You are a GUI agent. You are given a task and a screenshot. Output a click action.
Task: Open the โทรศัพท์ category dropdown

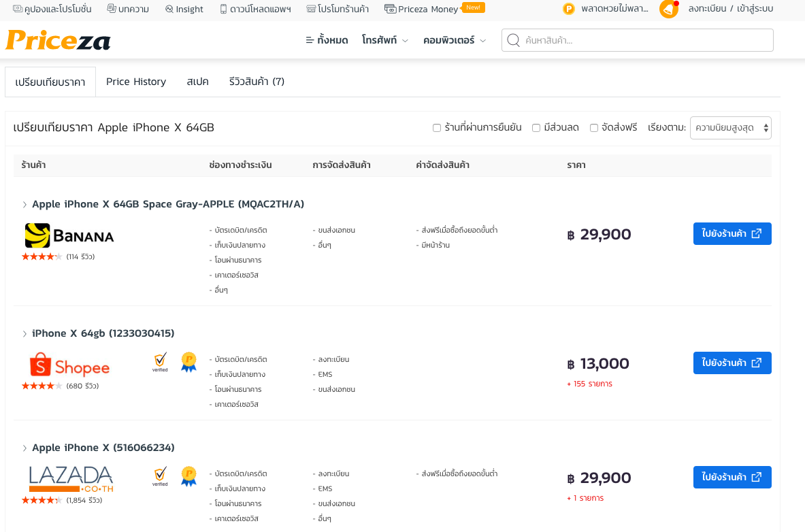(385, 40)
